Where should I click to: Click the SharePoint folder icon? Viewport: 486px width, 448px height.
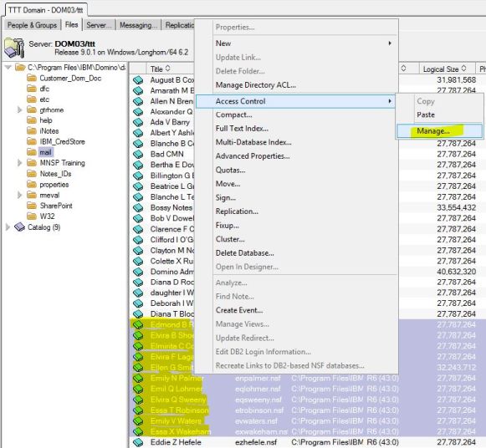[x=32, y=206]
